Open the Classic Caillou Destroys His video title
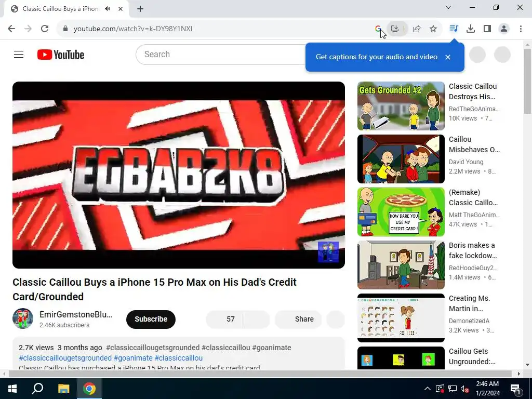 pos(473,91)
